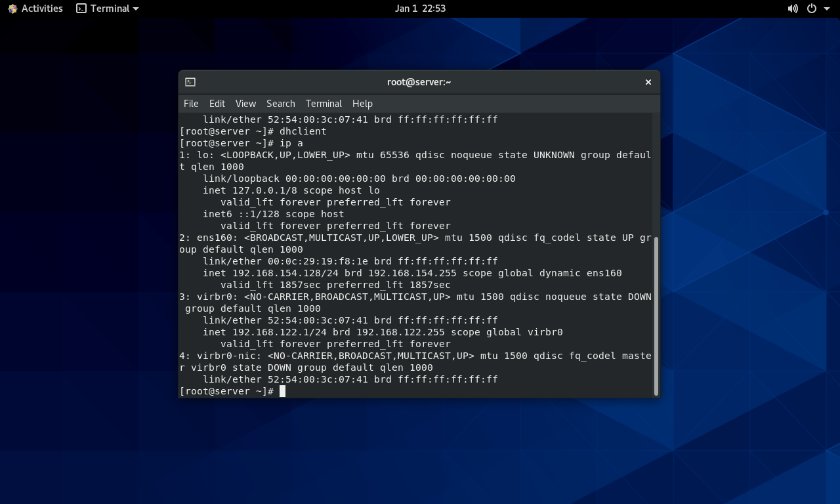Click the IP address 192.168.154.128/24

pyautogui.click(x=285, y=273)
